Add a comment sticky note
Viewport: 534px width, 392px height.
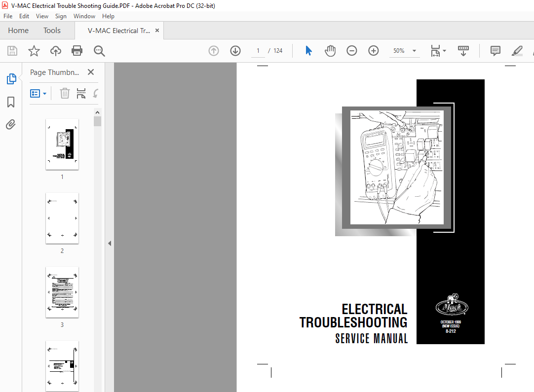(x=495, y=51)
